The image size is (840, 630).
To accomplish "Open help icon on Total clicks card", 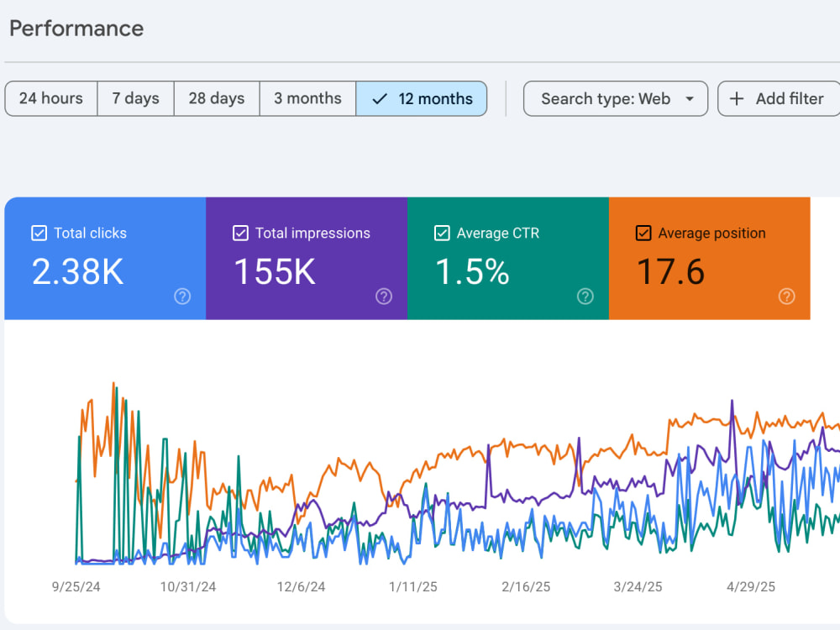I will [x=182, y=297].
